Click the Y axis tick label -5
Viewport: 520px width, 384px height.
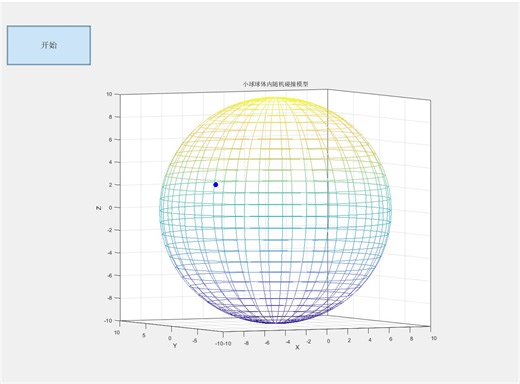click(195, 341)
